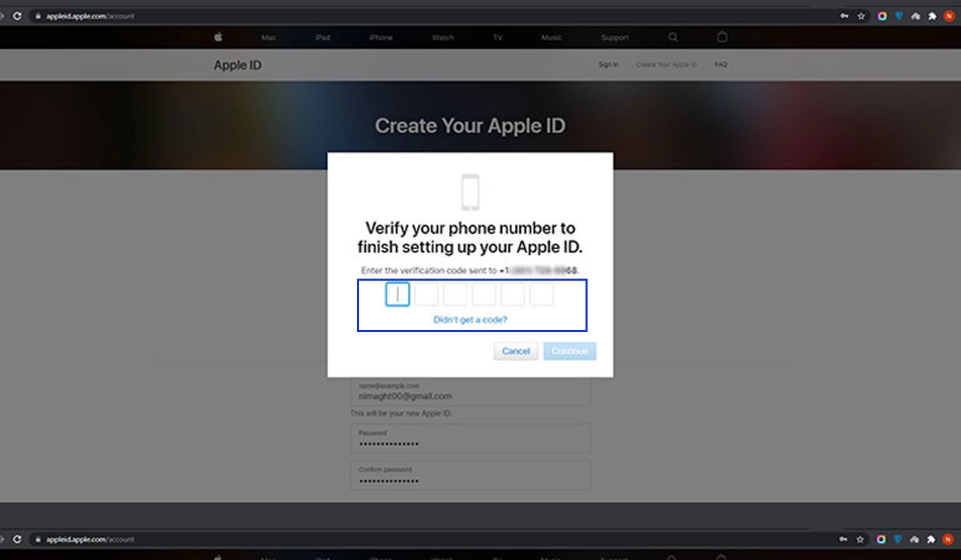Image resolution: width=961 pixels, height=560 pixels.
Task: Open the puzzle-piece Extensions menu in top browser
Action: (932, 16)
